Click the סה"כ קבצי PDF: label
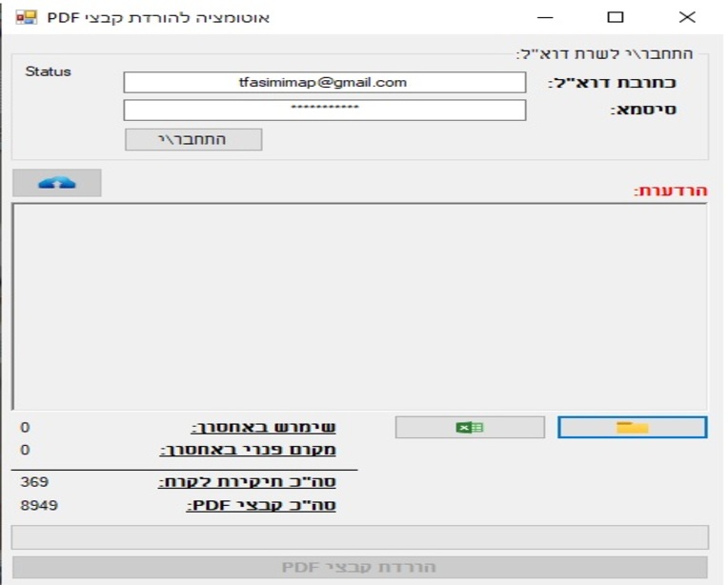728x585 pixels. coord(261,505)
